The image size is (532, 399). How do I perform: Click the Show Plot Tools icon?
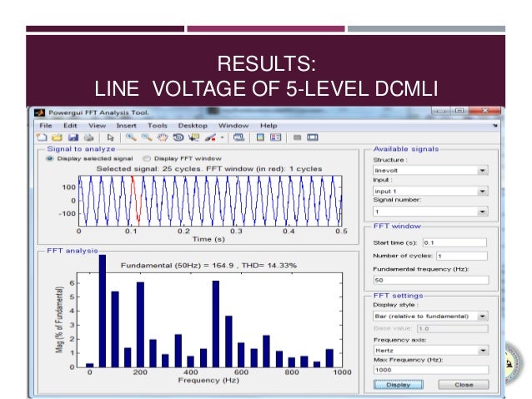click(313, 137)
